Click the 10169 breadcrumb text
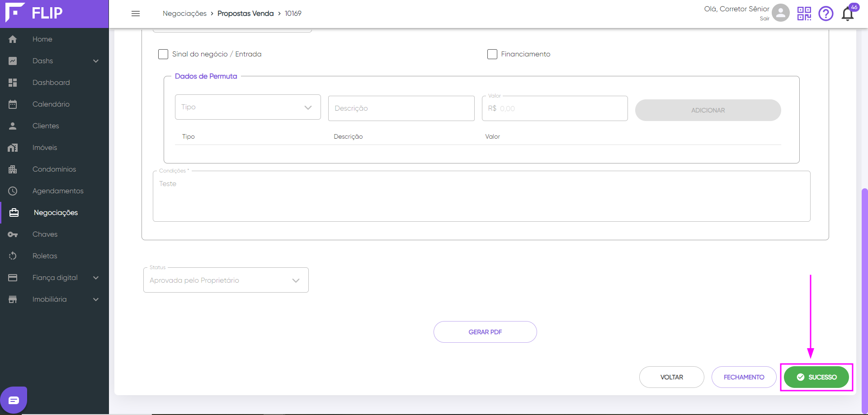 [293, 14]
